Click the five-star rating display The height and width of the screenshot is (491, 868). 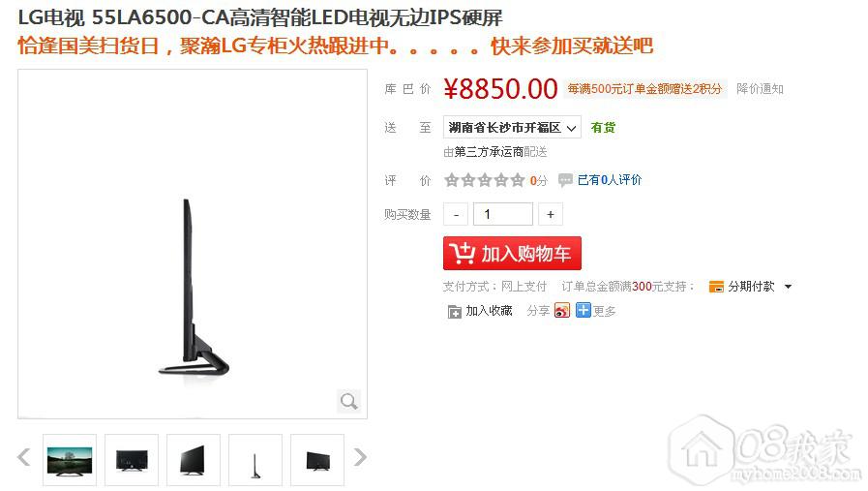click(485, 180)
